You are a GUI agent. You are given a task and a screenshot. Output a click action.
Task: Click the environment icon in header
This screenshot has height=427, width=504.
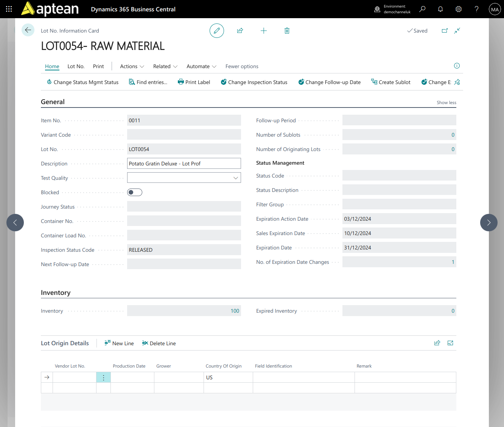[x=377, y=9]
